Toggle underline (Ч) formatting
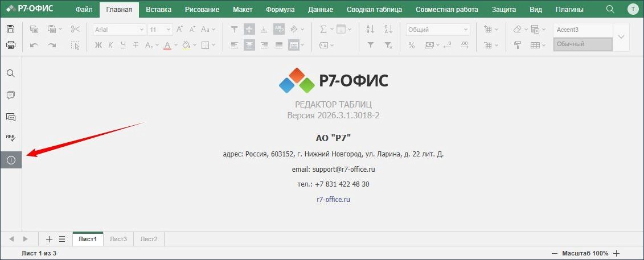 point(123,45)
